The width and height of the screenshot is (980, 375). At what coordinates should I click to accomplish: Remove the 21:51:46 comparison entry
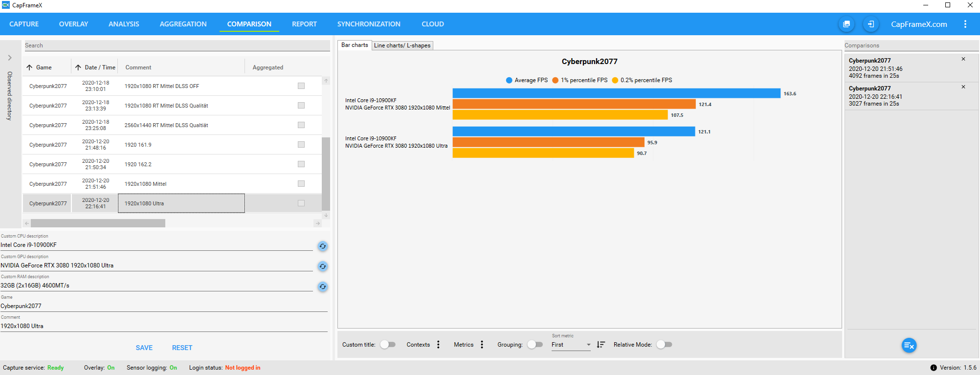coord(963,59)
